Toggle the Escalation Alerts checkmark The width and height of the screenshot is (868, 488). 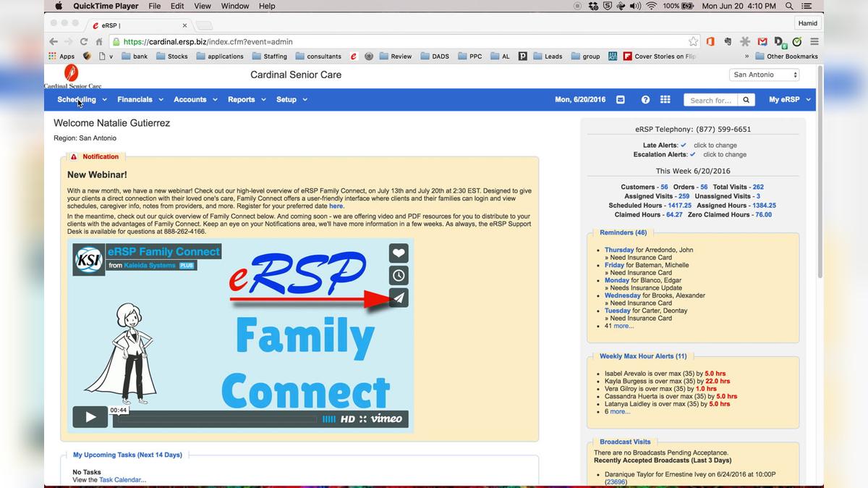tap(692, 154)
